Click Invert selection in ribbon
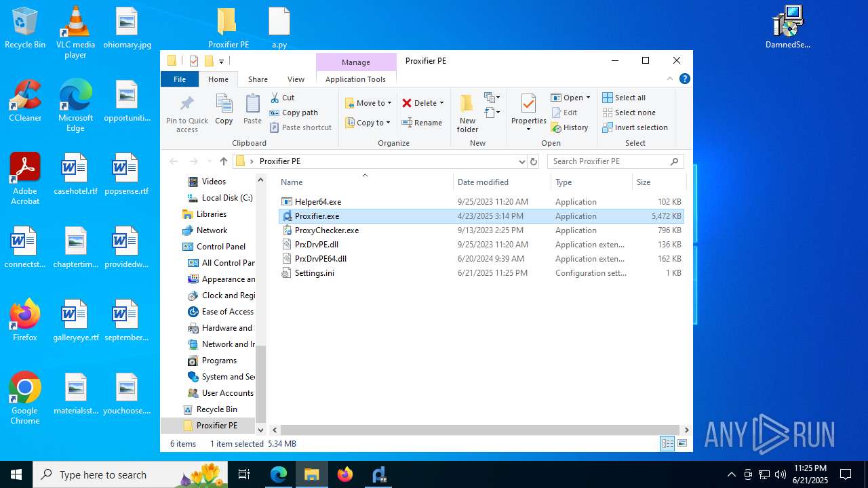The width and height of the screenshot is (868, 488). coord(635,127)
